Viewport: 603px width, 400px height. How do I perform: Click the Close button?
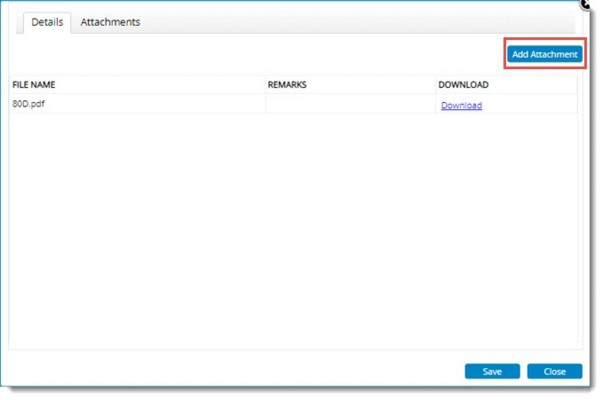pyautogui.click(x=554, y=371)
